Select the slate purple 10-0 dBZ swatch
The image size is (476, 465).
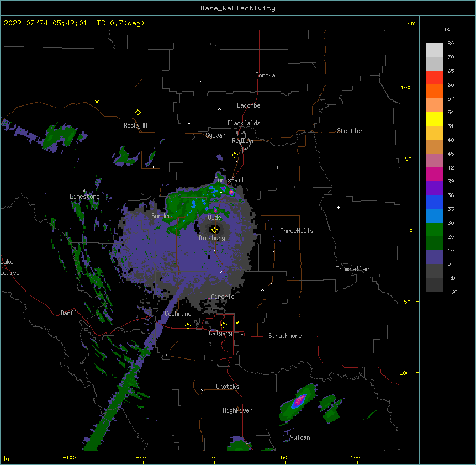[434, 257]
